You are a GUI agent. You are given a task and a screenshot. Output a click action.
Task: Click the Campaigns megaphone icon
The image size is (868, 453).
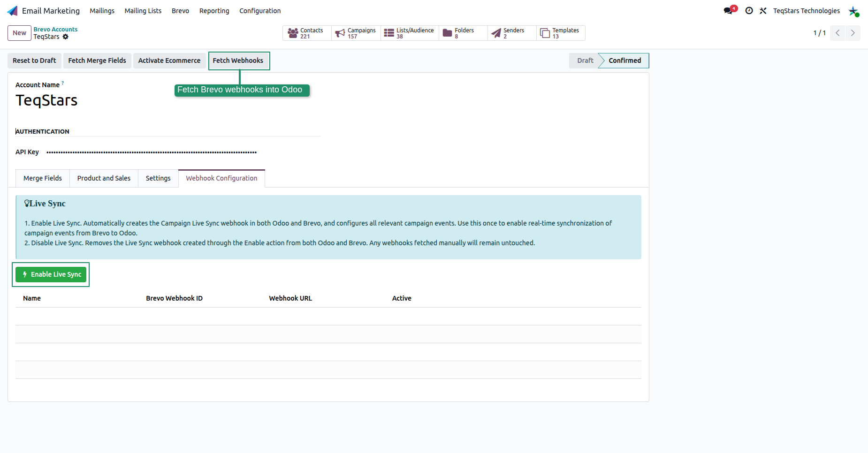pos(340,33)
